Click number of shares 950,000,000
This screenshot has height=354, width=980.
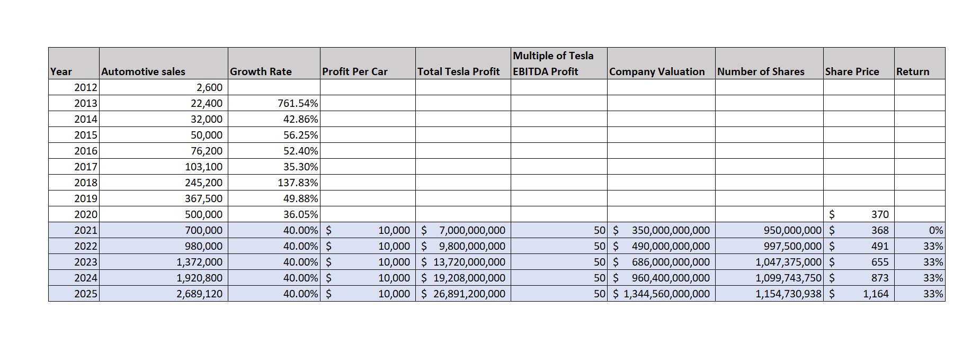[769, 230]
